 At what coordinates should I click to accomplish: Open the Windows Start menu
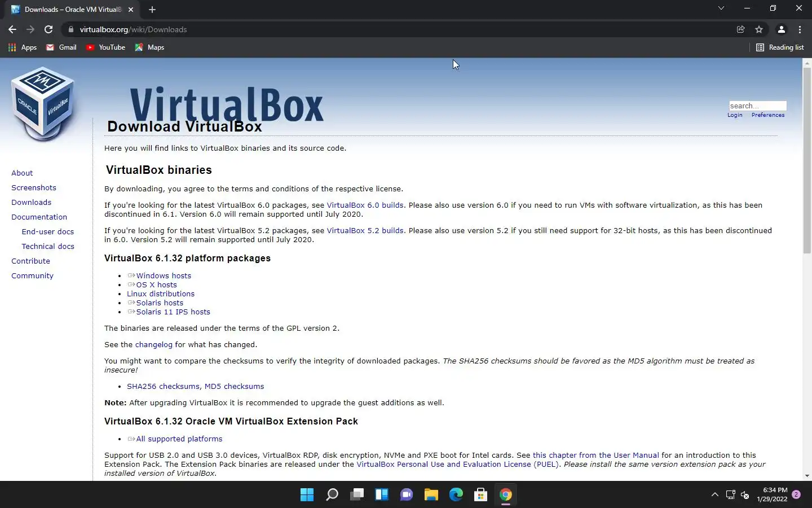[307, 495]
